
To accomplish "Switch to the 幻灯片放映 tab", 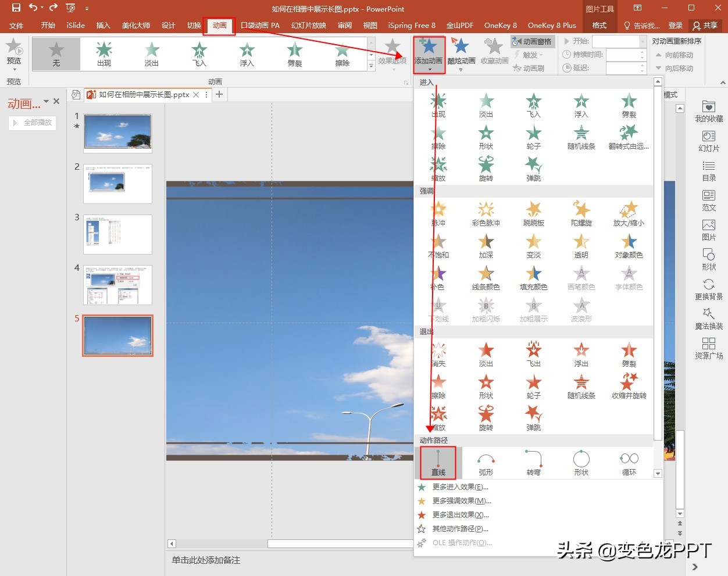I will pos(309,26).
